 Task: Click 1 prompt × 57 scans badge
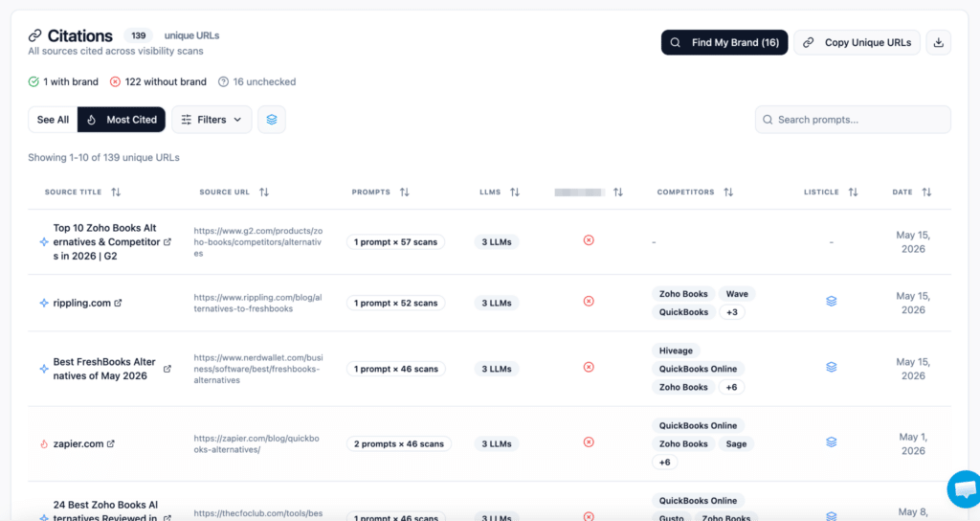click(395, 242)
